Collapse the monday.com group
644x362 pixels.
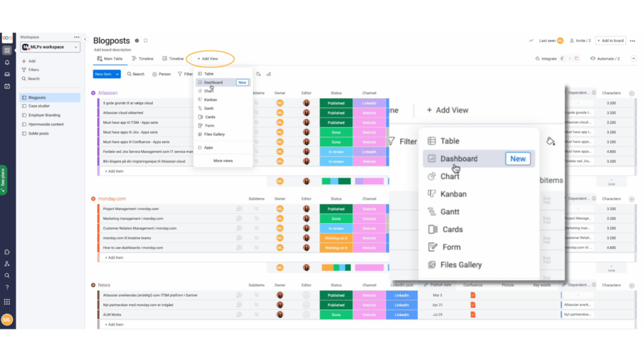click(x=93, y=199)
